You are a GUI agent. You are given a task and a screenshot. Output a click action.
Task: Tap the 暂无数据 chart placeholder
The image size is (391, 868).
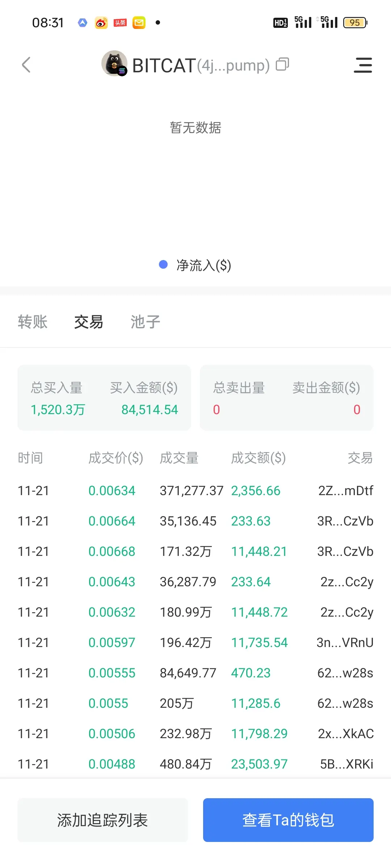(195, 128)
